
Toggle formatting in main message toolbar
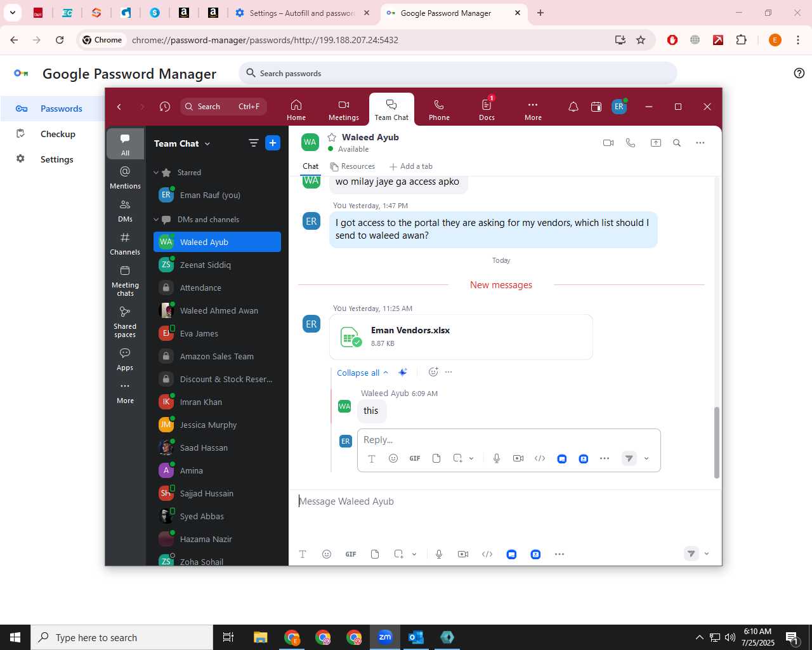(x=303, y=554)
